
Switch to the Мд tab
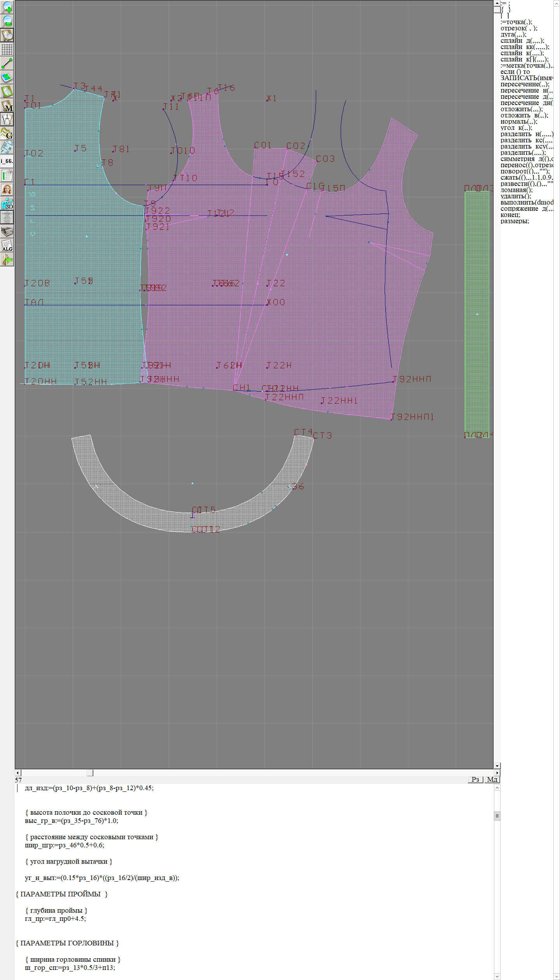[x=492, y=779]
